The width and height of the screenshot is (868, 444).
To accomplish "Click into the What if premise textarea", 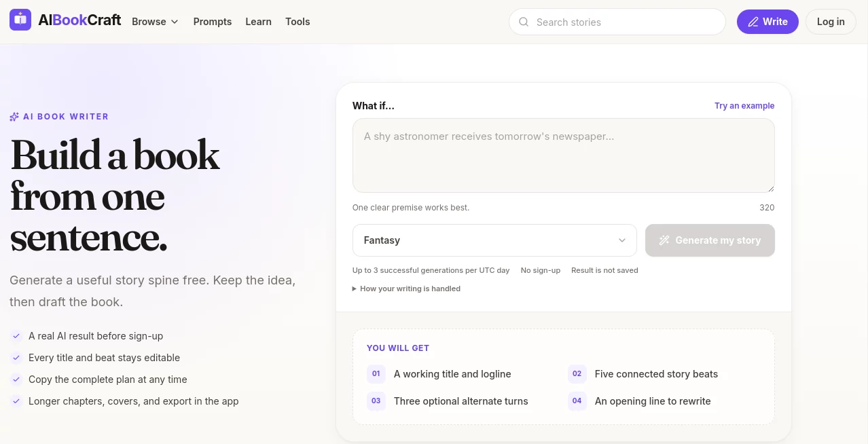I will click(x=564, y=155).
